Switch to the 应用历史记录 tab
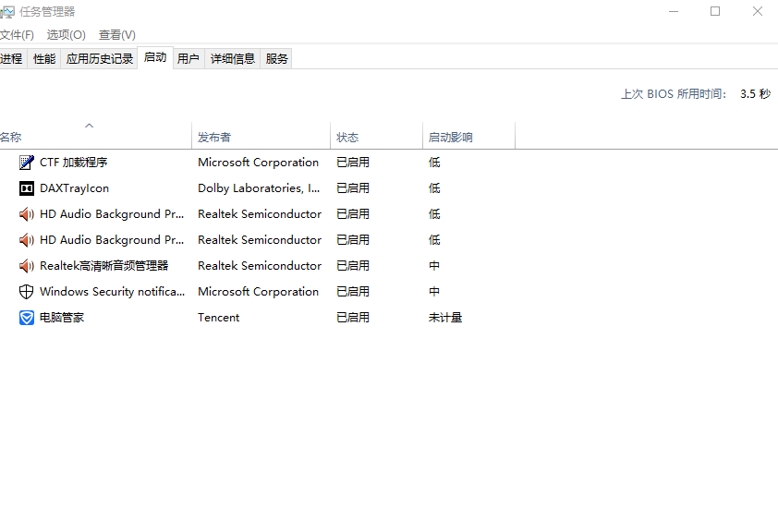The width and height of the screenshot is (778, 532). point(99,58)
